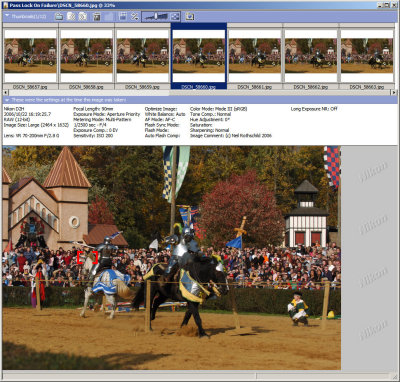Click the open folder icon in toolbar
Viewport: 400px width, 382px height.
click(x=59, y=16)
